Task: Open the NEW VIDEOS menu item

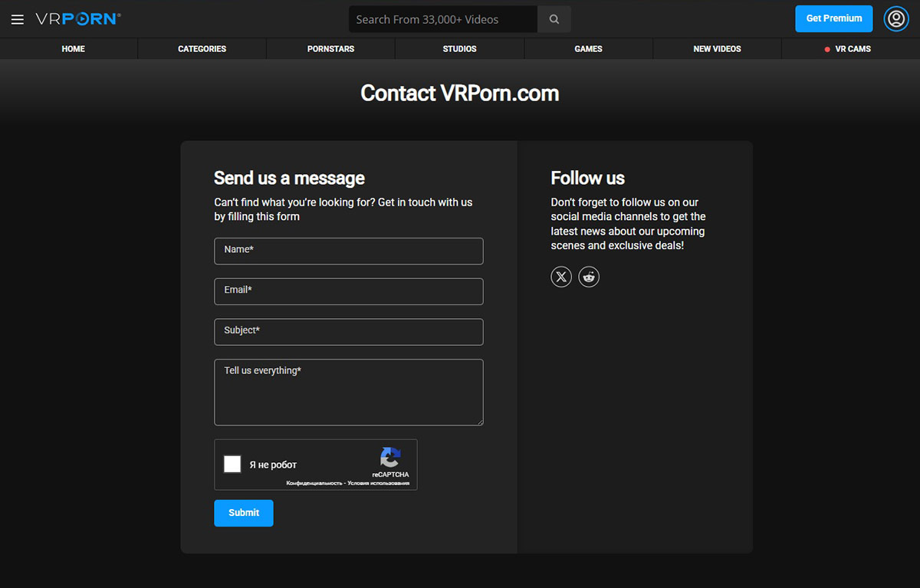Action: [718, 49]
